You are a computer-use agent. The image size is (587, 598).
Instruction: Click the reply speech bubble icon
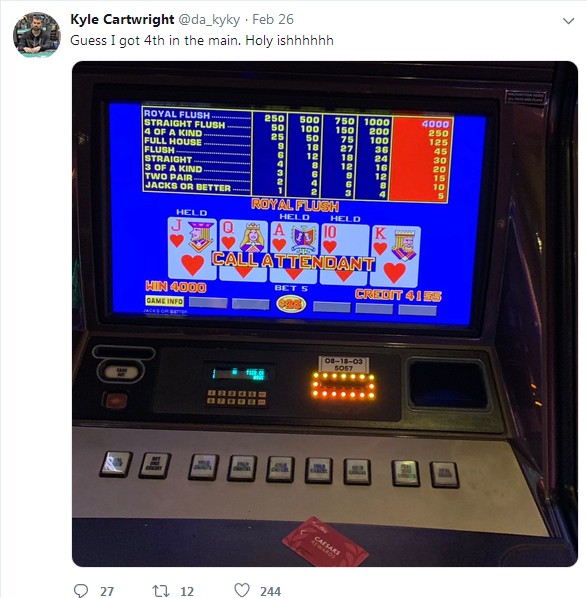80,590
